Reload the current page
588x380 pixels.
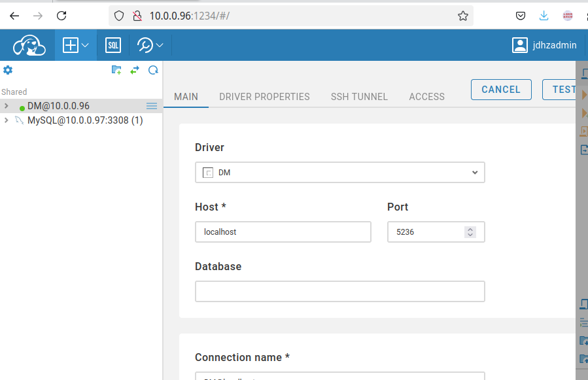click(x=61, y=16)
